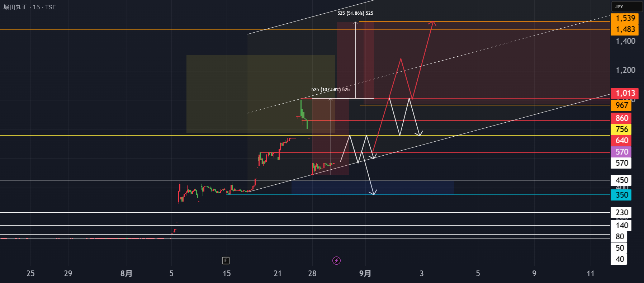Click the 28 date label on time axis
Image resolution: width=644 pixels, height=283 pixels.
(x=312, y=274)
